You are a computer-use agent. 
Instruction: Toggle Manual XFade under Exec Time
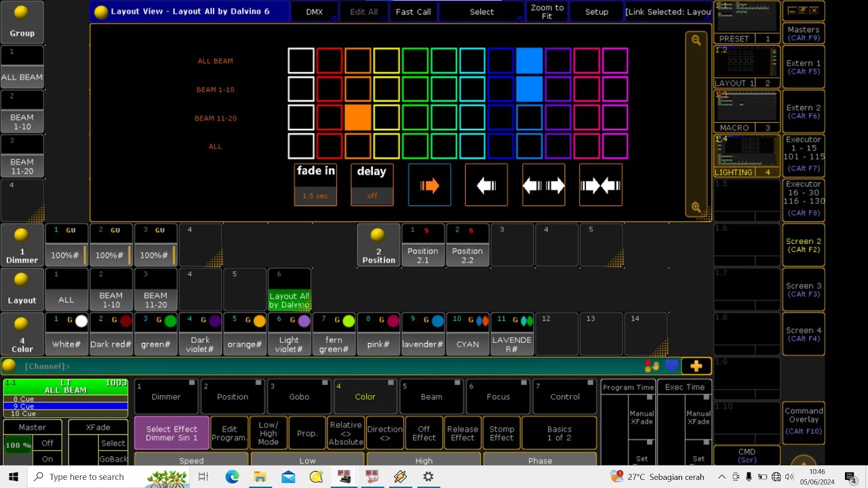click(x=698, y=417)
